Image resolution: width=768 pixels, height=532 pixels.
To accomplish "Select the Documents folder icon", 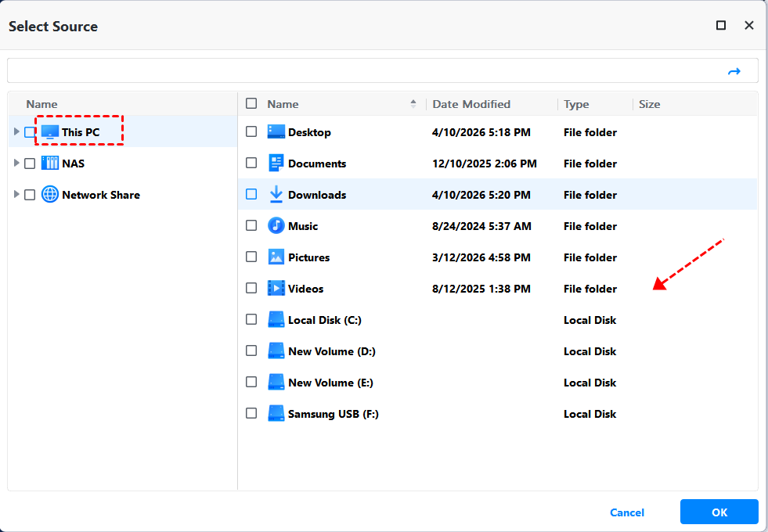I will click(276, 164).
